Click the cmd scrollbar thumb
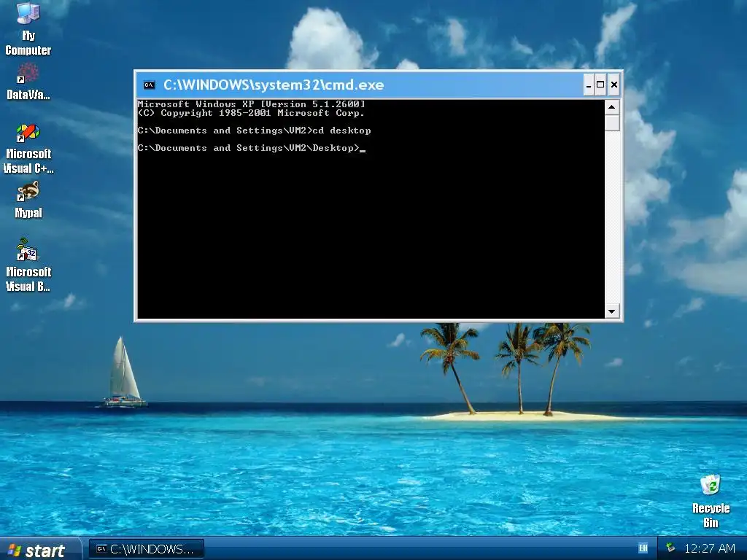 (612, 122)
